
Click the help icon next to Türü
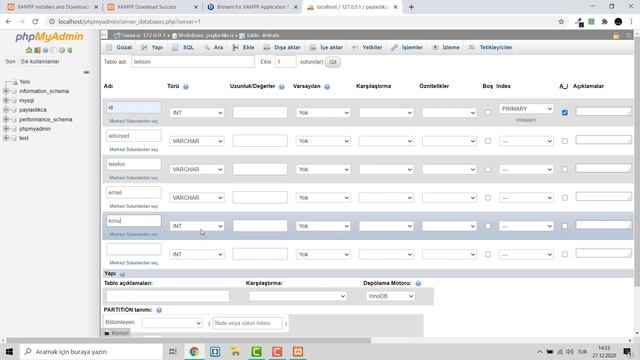[x=186, y=87]
